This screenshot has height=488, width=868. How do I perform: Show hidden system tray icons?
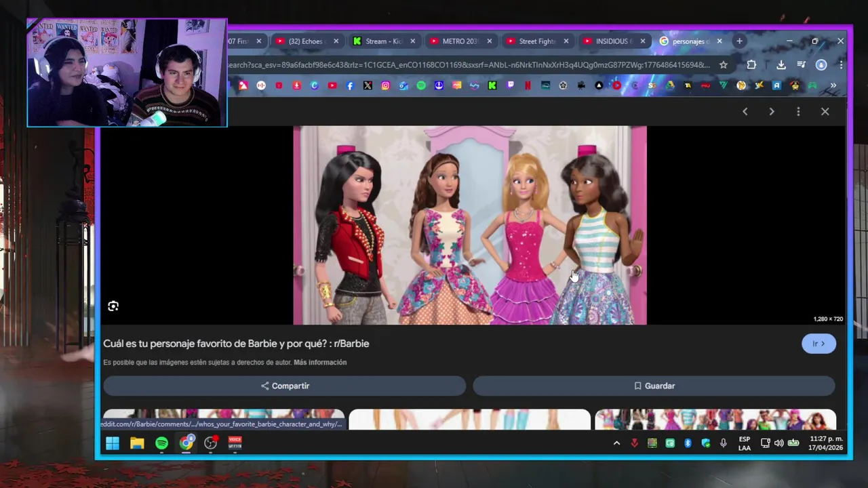tap(616, 443)
